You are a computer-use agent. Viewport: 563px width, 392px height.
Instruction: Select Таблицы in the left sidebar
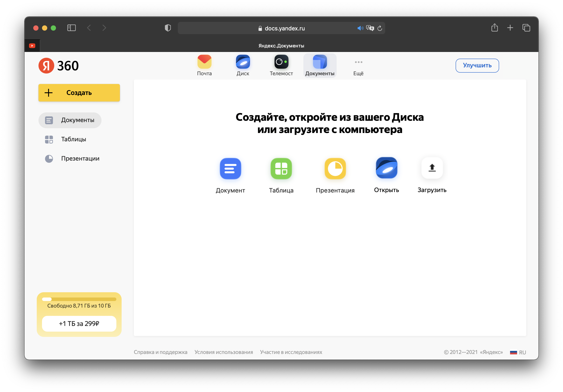(73, 139)
